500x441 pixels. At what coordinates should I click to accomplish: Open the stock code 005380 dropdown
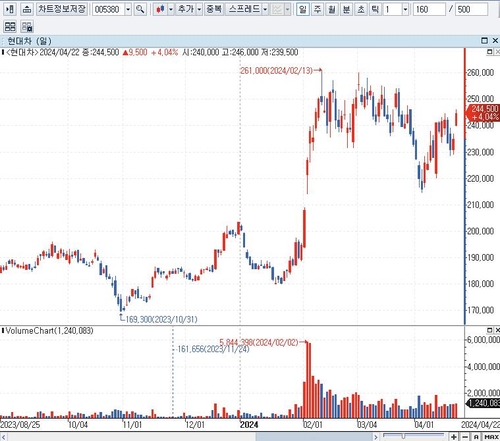(x=128, y=9)
